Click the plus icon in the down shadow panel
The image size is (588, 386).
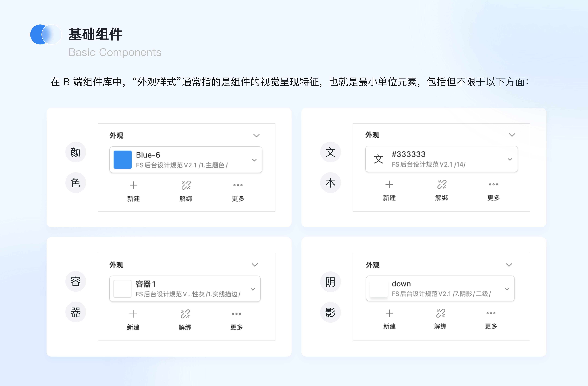pos(389,313)
